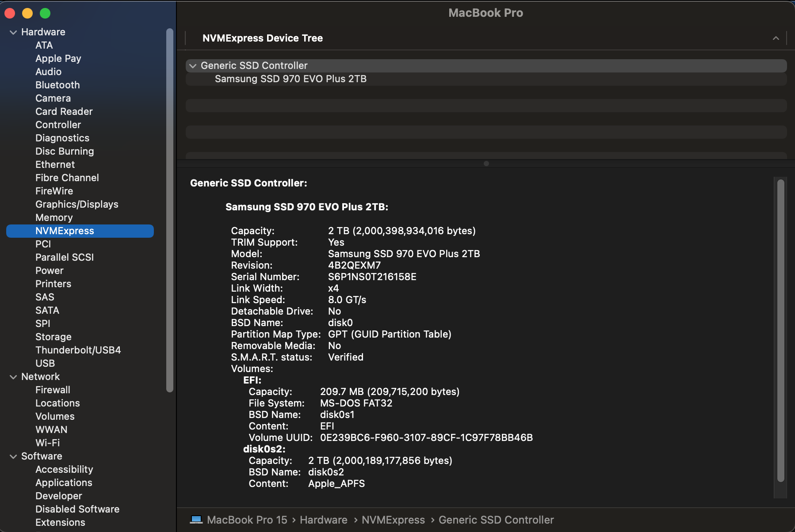Screen dimensions: 795x532
Task: Select the highlighted NVMExpress sidebar item
Action: click(x=80, y=231)
